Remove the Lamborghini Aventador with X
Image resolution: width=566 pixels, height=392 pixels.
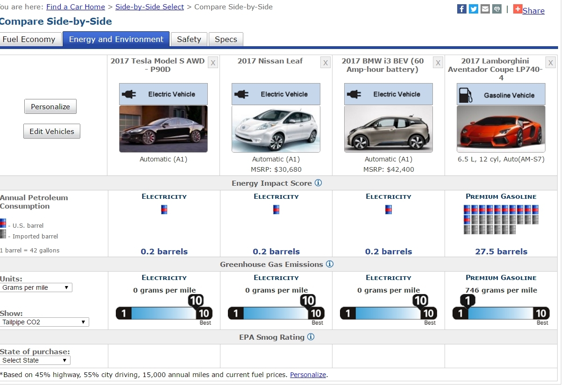[551, 63]
